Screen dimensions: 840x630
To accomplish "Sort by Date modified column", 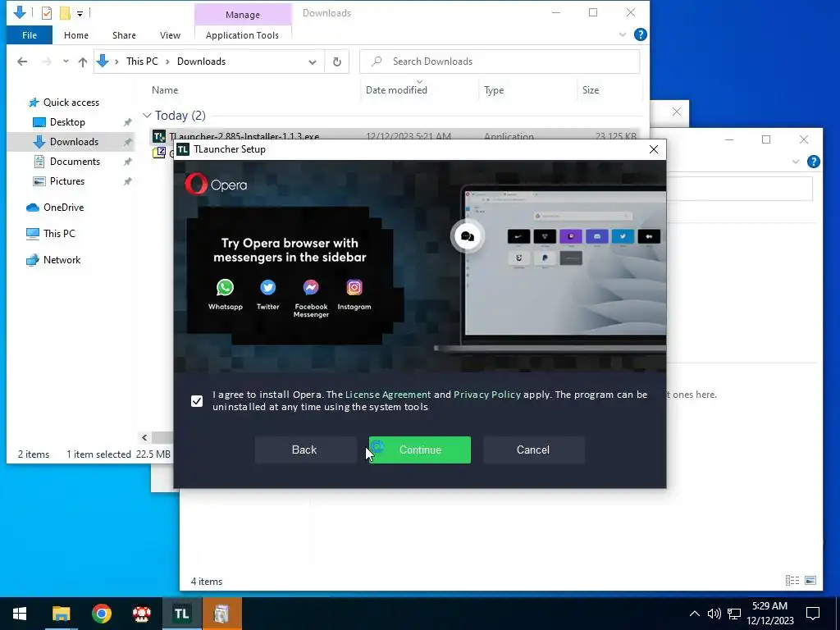I will point(396,90).
